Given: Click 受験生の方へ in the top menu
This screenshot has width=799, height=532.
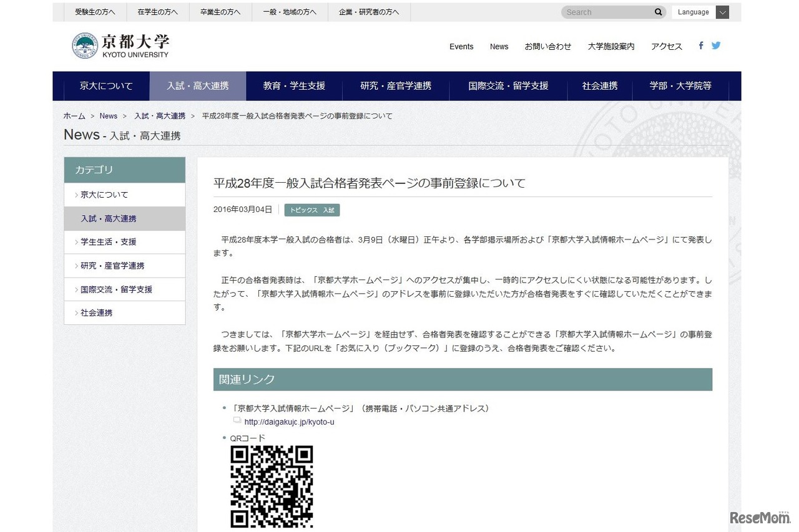Looking at the screenshot, I should tap(95, 12).
